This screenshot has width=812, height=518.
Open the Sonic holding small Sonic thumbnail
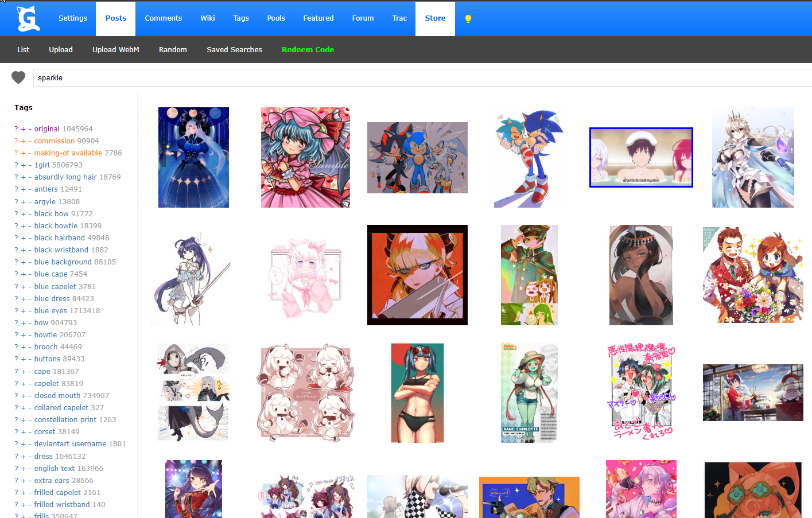529,157
